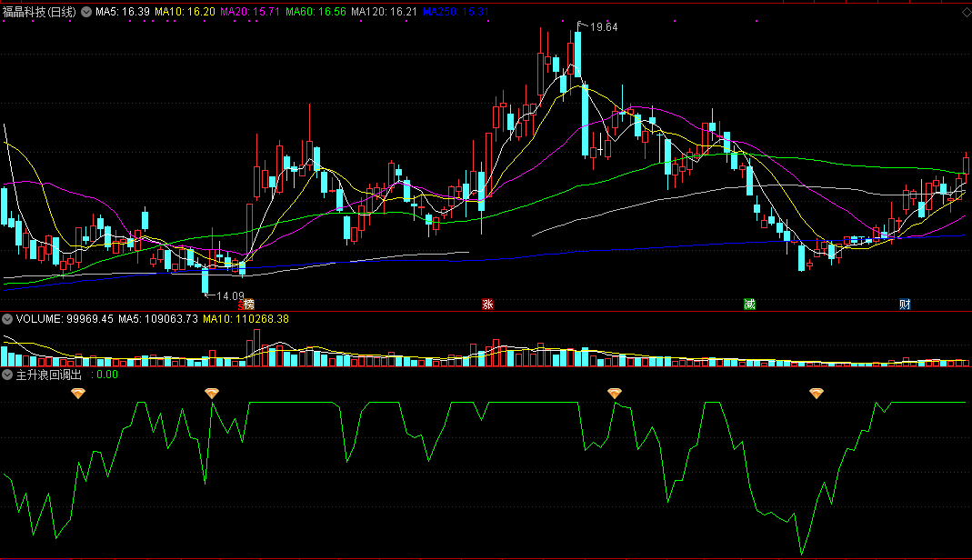Click the earliest orange diamond signal marker
Viewport: 972px width, 560px height.
78,394
